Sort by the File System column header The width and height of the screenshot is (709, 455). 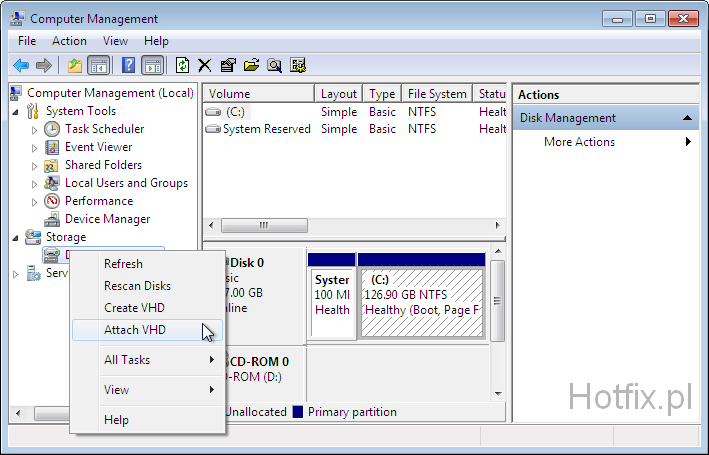[437, 94]
